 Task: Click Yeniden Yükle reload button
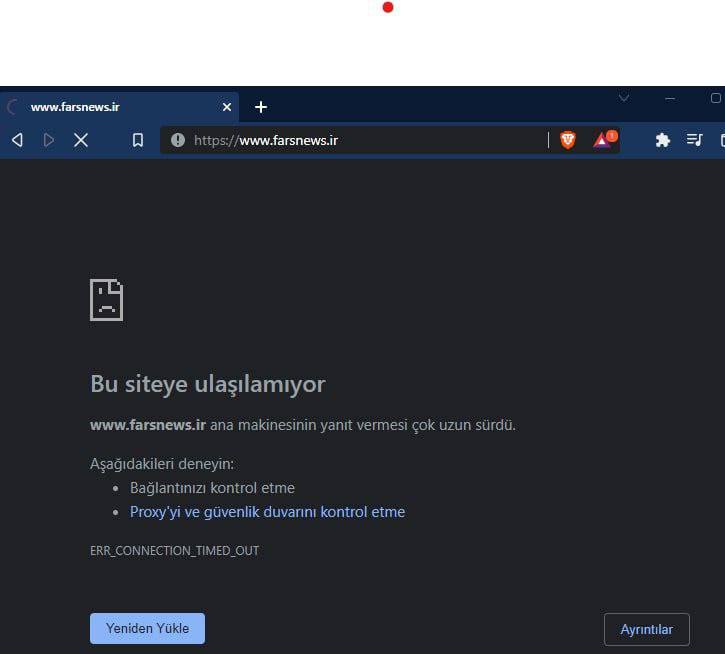coord(147,628)
